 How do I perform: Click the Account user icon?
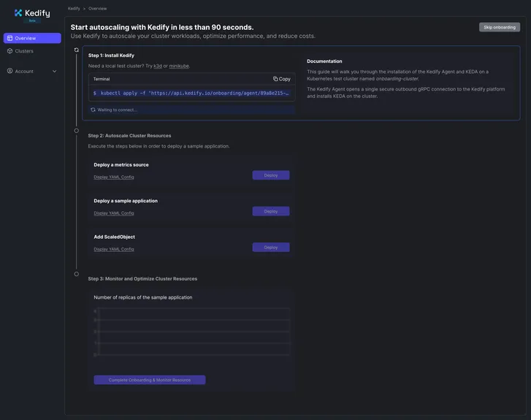click(10, 71)
